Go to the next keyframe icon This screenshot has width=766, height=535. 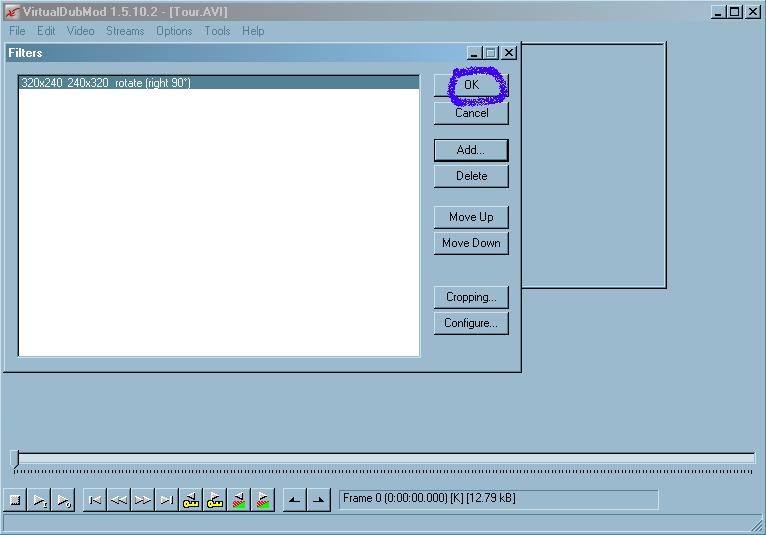coord(214,500)
